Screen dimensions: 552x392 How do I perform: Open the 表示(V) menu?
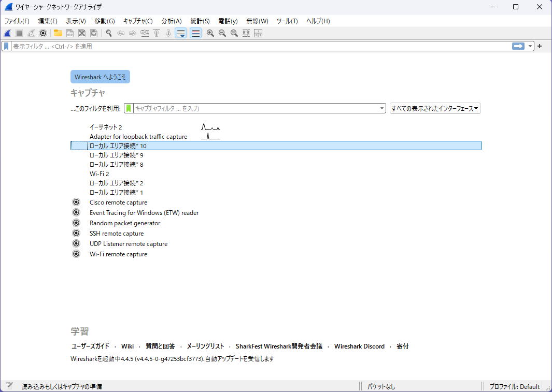coord(76,21)
